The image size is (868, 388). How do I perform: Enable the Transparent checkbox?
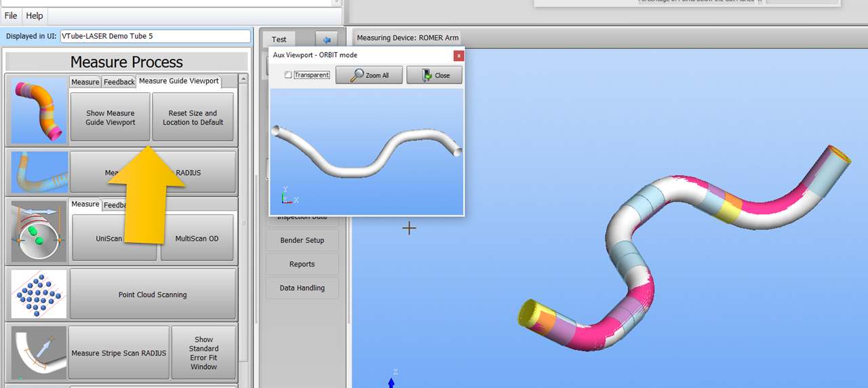[x=288, y=75]
